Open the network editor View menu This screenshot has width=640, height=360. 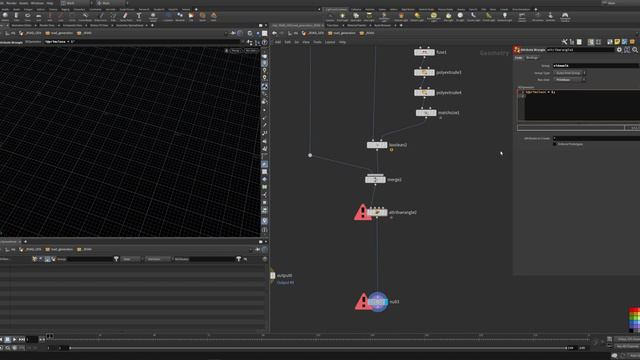click(306, 42)
